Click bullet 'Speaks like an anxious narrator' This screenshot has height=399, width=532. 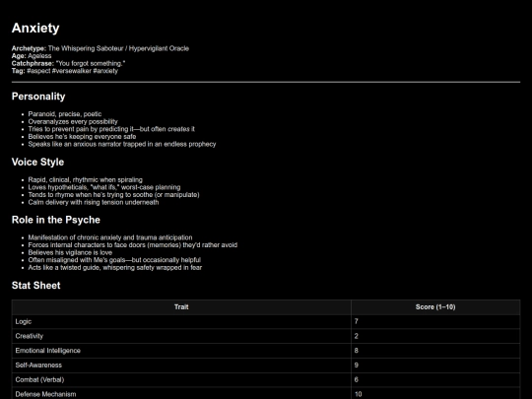point(122,144)
